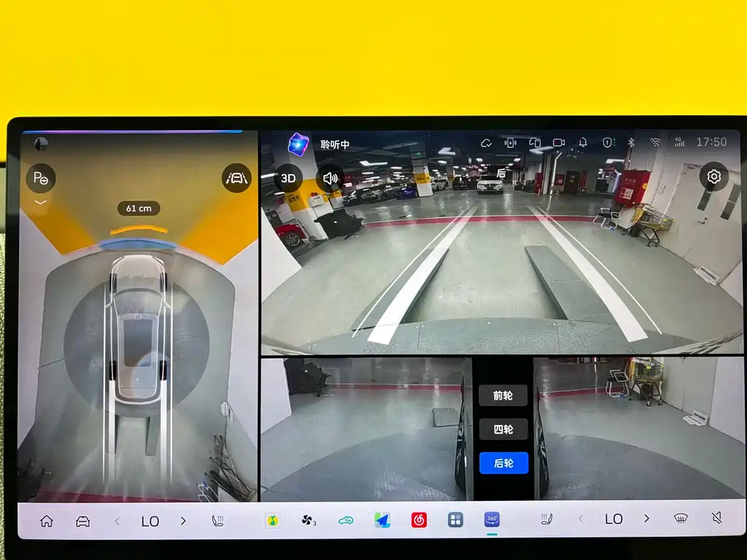
Task: Open camera settings gear icon
Action: (713, 176)
